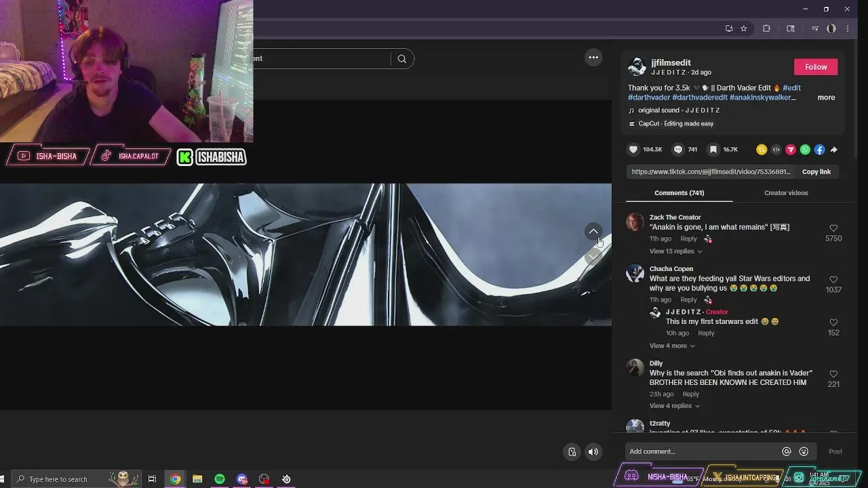Click Chrome install app icon
Image resolution: width=868 pixels, height=488 pixels.
729,28
